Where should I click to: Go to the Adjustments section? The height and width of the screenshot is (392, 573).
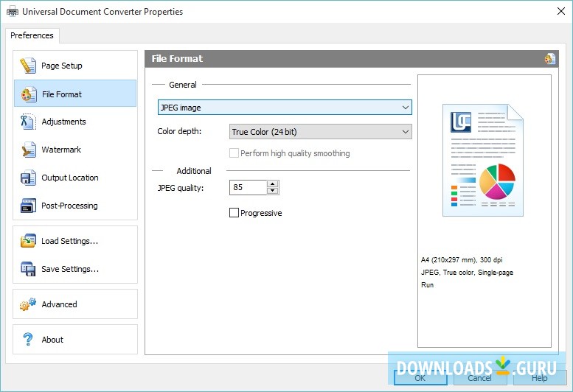coord(75,122)
